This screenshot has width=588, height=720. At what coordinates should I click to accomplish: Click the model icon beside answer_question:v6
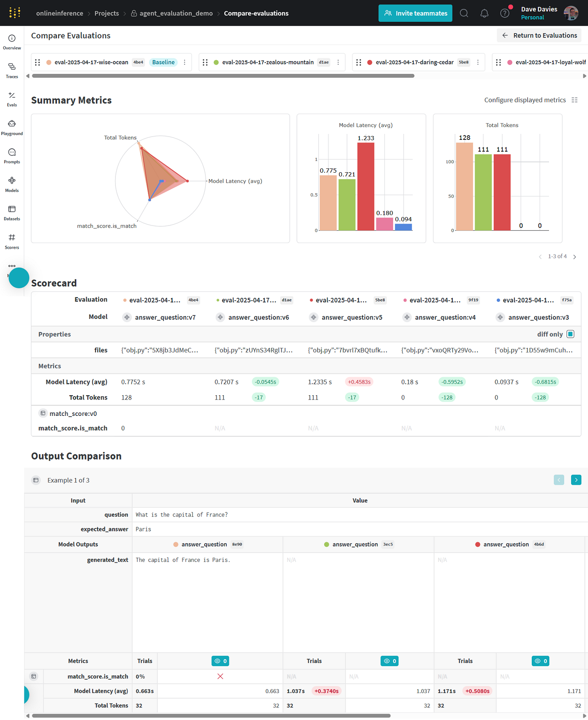click(x=220, y=317)
